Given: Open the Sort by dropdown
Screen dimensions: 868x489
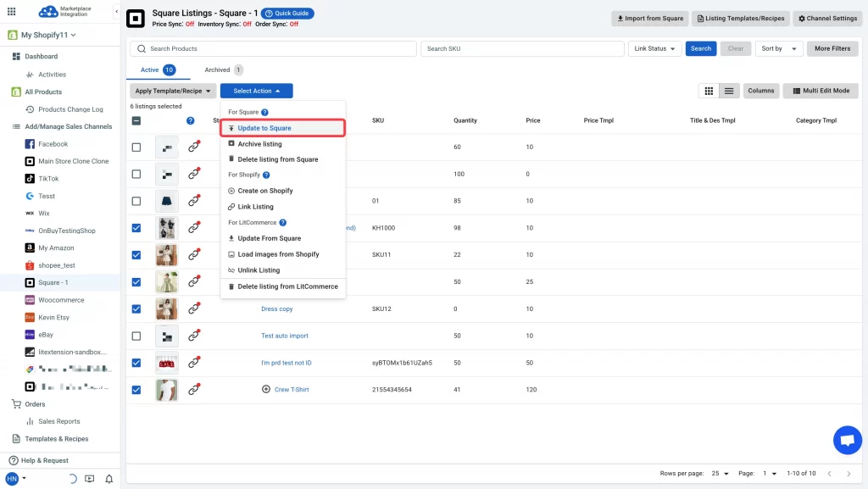Looking at the screenshot, I should pyautogui.click(x=779, y=48).
